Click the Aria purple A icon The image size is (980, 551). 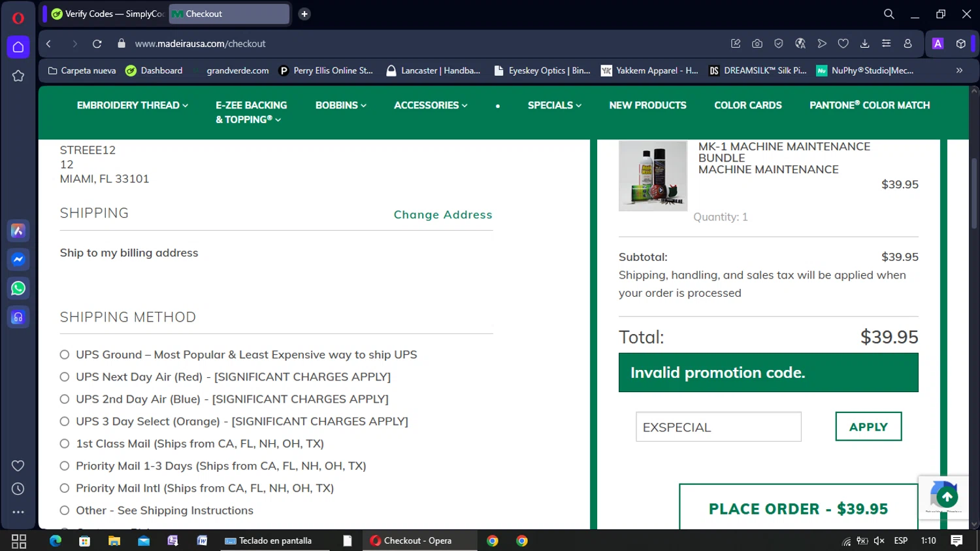coord(938,44)
